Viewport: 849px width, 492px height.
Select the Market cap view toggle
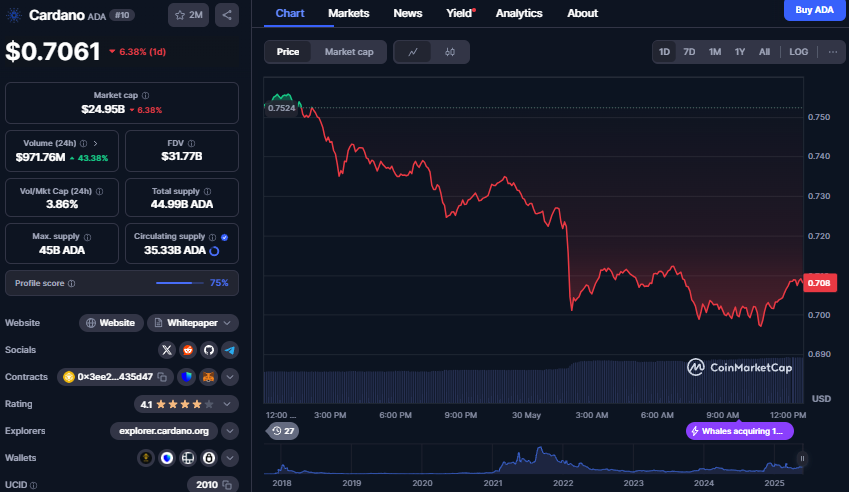coord(349,52)
